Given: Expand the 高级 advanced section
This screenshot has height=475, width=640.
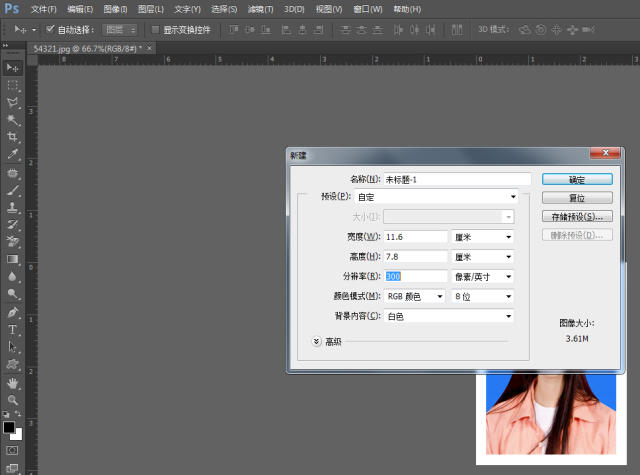Looking at the screenshot, I should 317,341.
